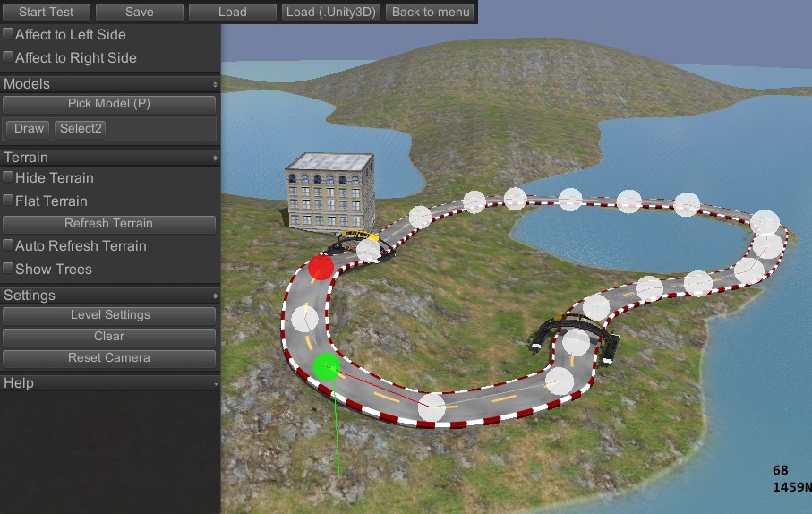Clear the track
812x514 pixels.
point(108,337)
